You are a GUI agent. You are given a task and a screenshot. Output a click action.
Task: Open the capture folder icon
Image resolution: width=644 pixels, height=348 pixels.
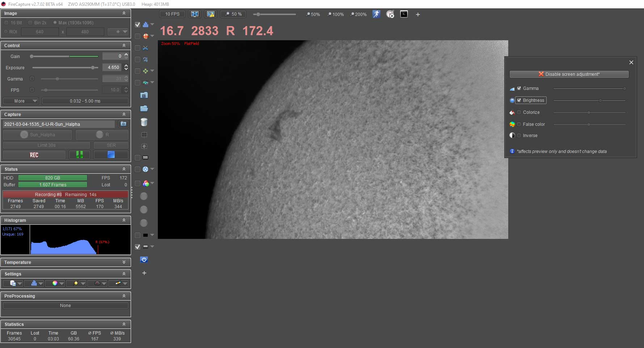[144, 108]
